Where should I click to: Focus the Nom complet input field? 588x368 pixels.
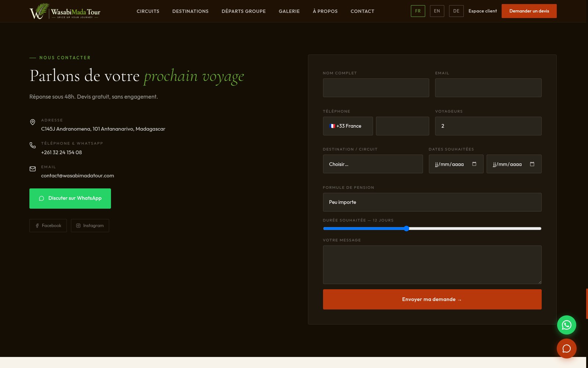point(376,88)
